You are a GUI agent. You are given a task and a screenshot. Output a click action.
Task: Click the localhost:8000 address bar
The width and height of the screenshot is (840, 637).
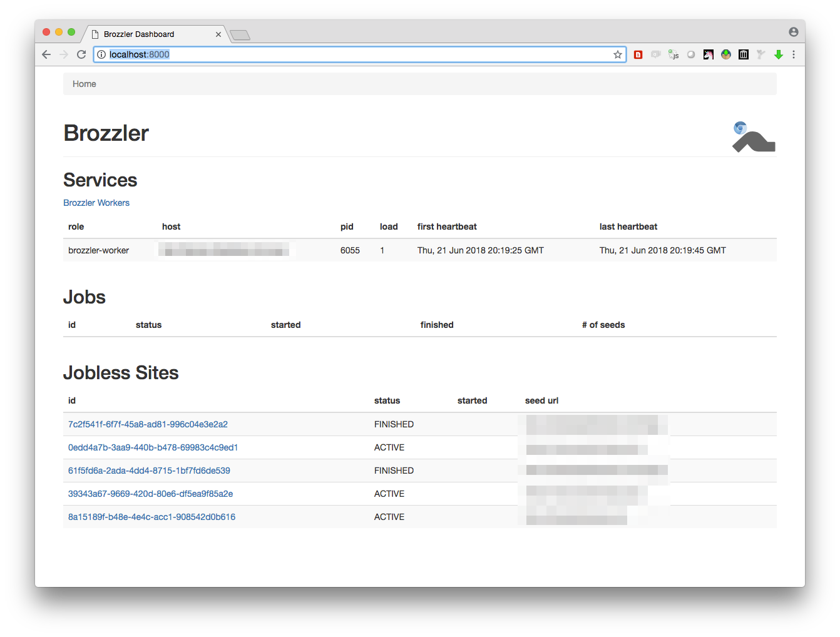pyautogui.click(x=359, y=54)
